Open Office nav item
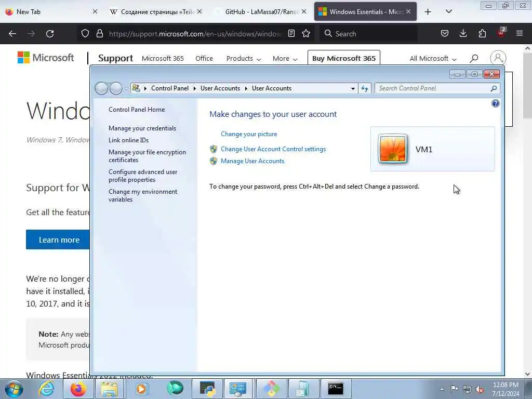The height and width of the screenshot is (399, 532). [x=204, y=58]
